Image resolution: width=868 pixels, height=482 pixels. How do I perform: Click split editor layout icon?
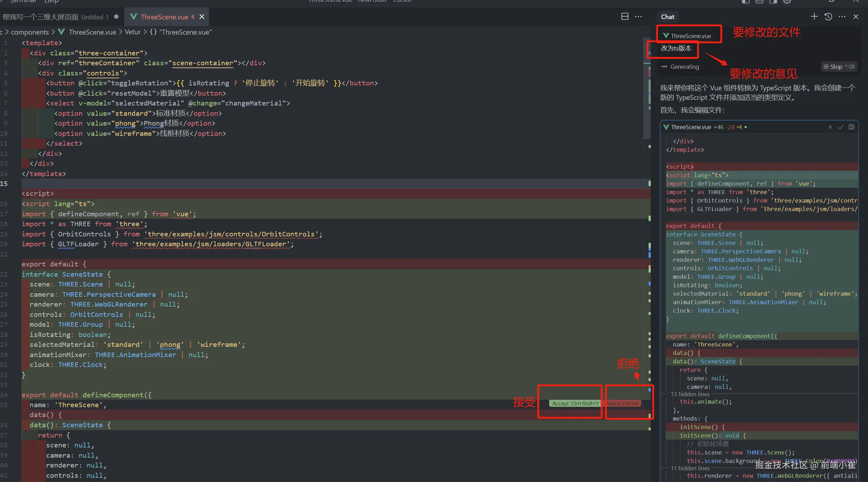[x=625, y=17]
